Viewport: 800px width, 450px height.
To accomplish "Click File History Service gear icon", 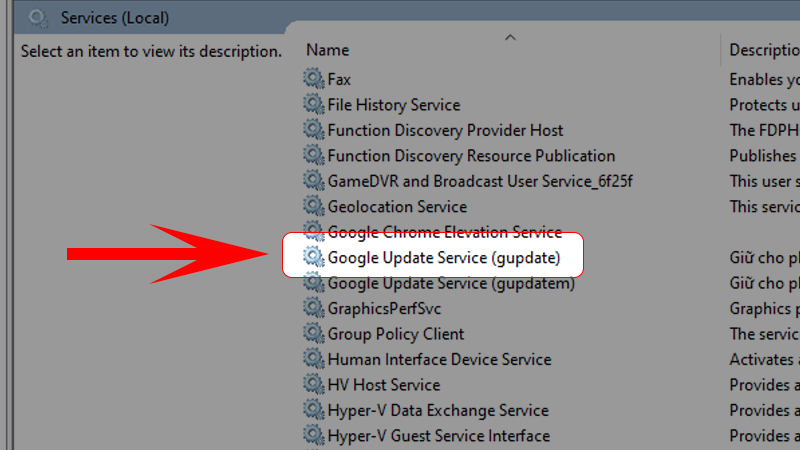I will (314, 105).
